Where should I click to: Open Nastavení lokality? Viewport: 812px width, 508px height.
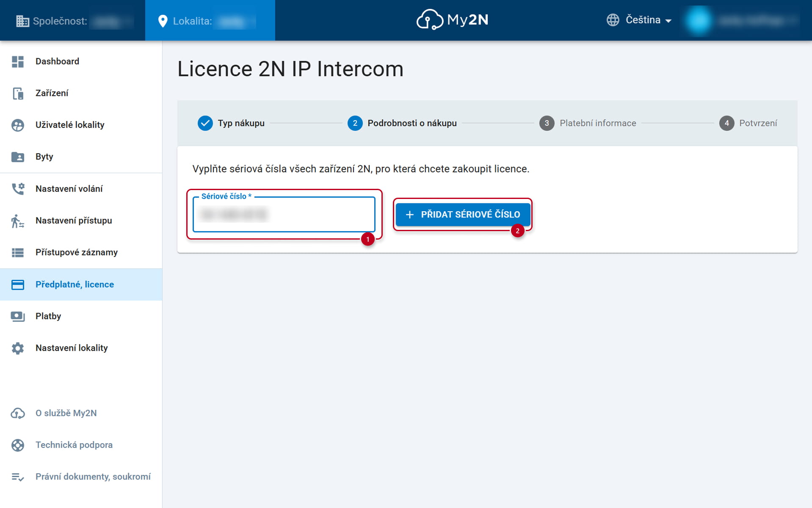point(81,348)
